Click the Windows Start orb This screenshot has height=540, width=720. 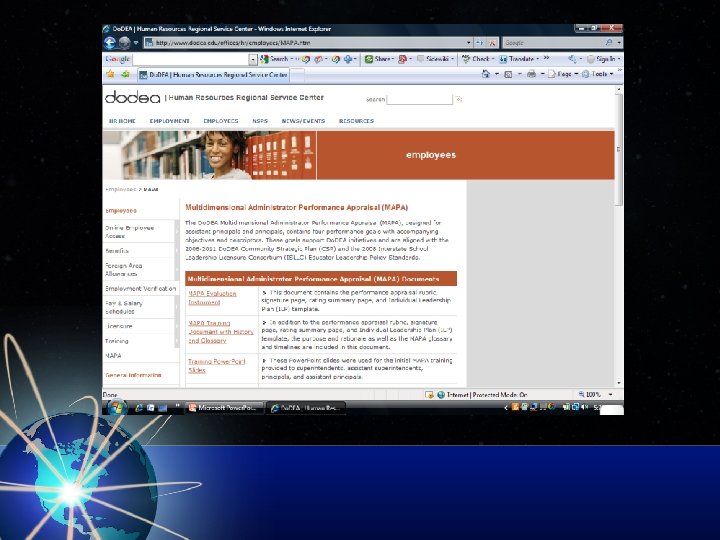click(117, 407)
